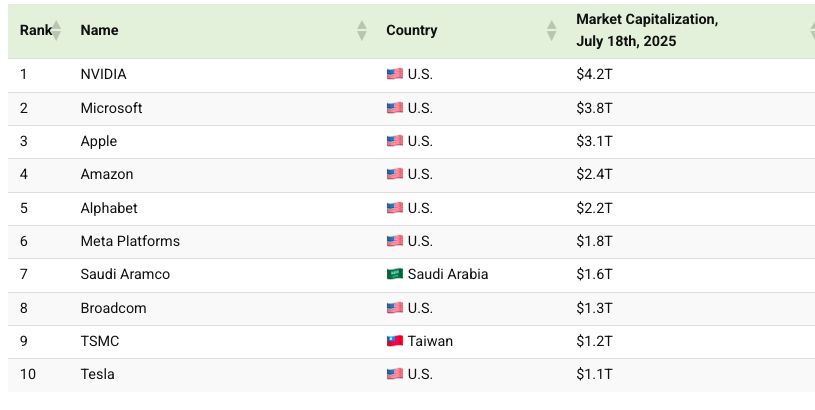Click Alphabet's $2.2T market cap value
The image size is (815, 410).
(x=594, y=208)
